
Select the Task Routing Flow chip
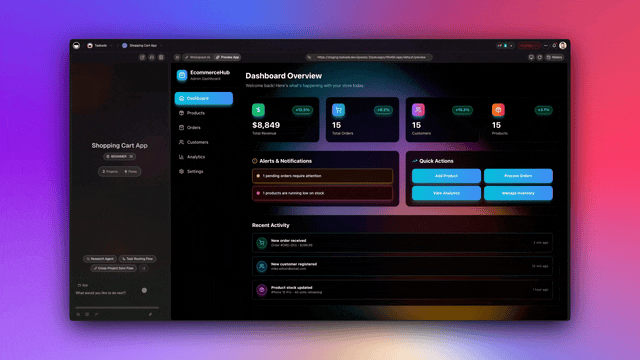[138, 259]
